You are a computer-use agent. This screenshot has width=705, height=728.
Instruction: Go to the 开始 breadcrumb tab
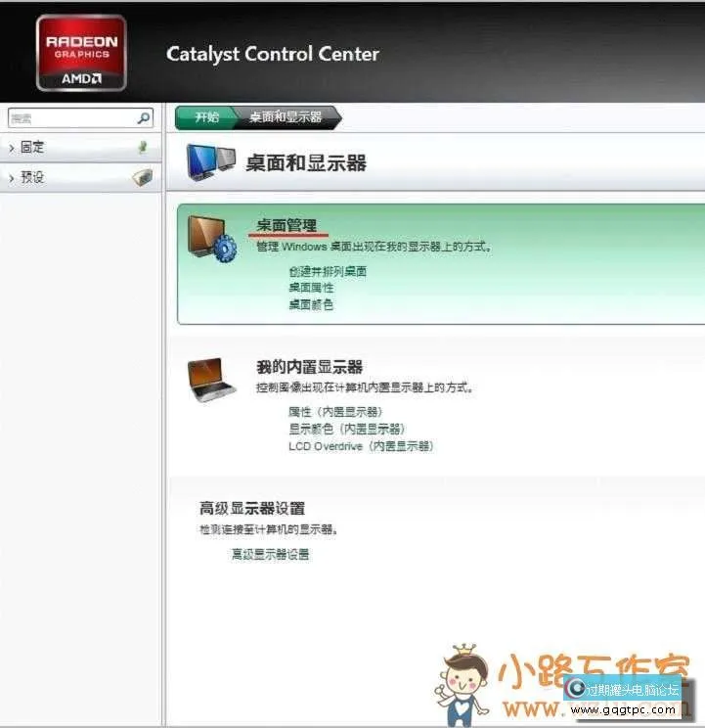(206, 116)
